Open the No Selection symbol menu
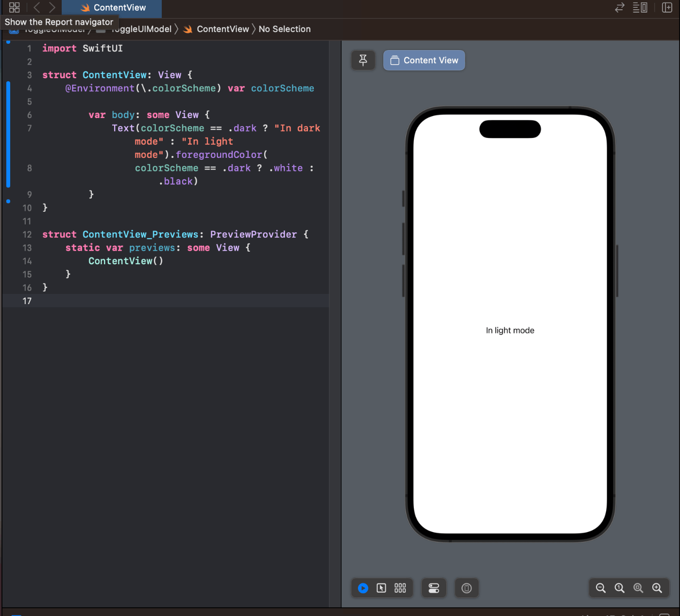 click(x=285, y=29)
